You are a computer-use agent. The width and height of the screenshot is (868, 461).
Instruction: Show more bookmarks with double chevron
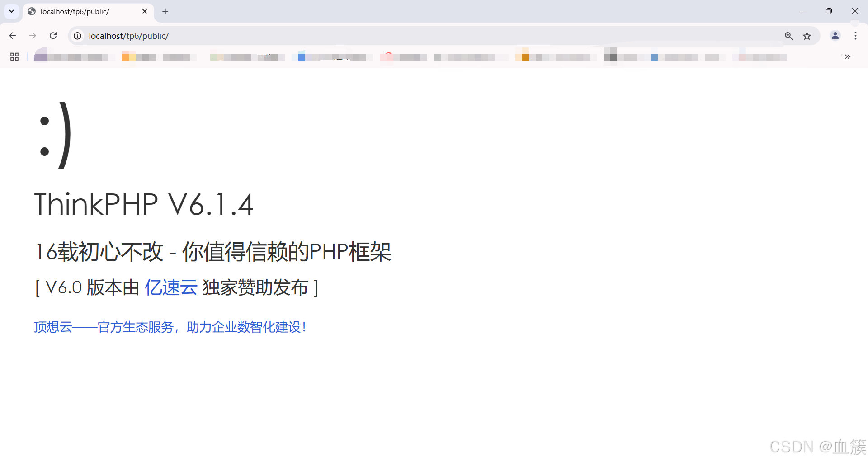[x=847, y=57]
